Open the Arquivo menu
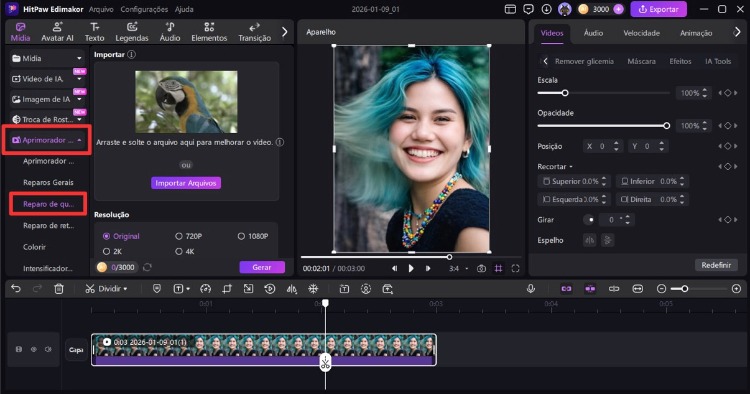Image resolution: width=750 pixels, height=394 pixels. tap(101, 9)
